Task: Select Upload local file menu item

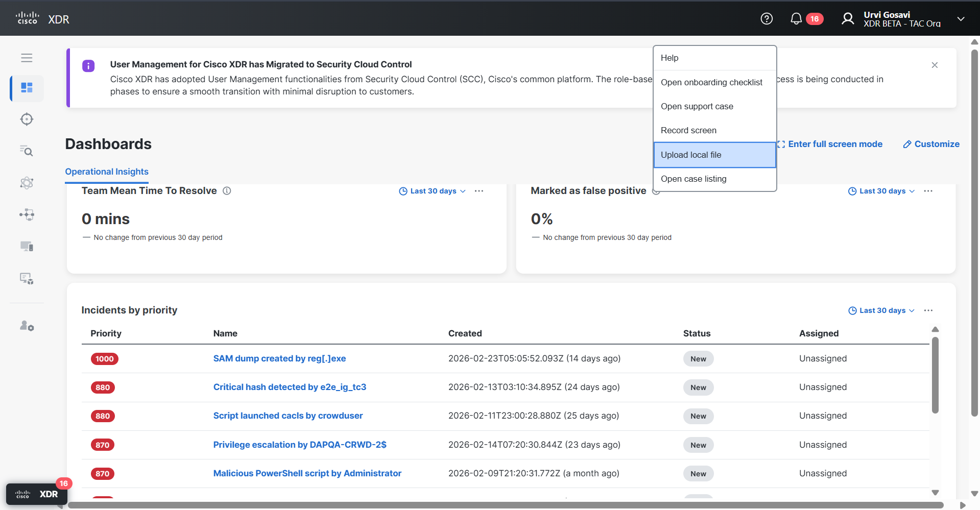Action: coord(691,155)
